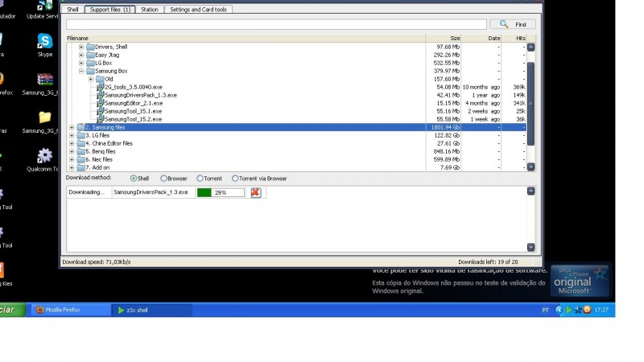Open the Settings and Card tools tab
This screenshot has width=644, height=362.
(x=198, y=10)
